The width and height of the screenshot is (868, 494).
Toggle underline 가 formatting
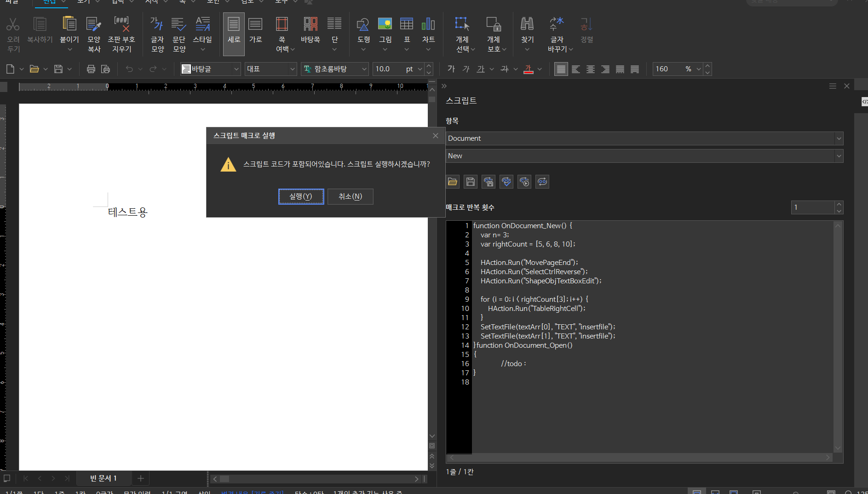point(481,69)
